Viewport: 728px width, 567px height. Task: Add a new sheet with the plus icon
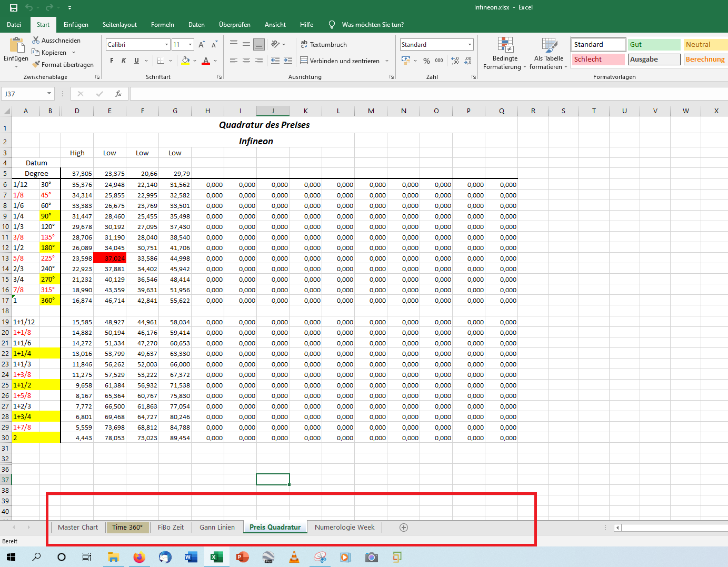pos(404,528)
